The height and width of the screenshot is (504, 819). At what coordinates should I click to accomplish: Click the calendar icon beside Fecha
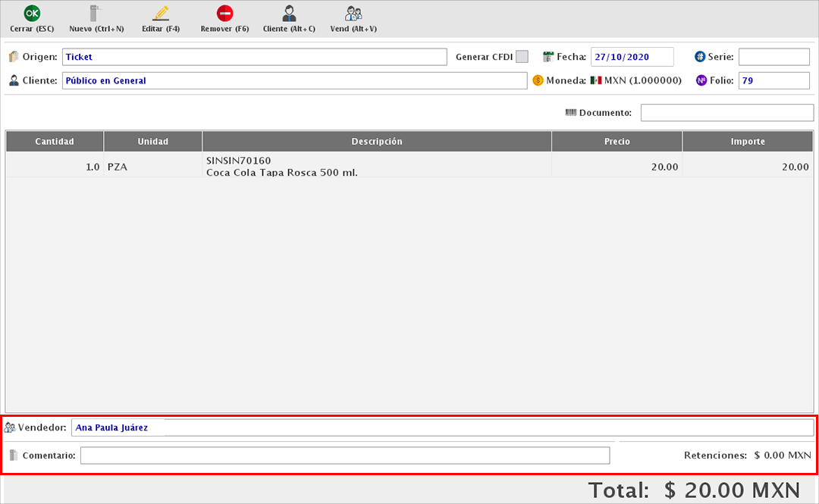[548, 57]
